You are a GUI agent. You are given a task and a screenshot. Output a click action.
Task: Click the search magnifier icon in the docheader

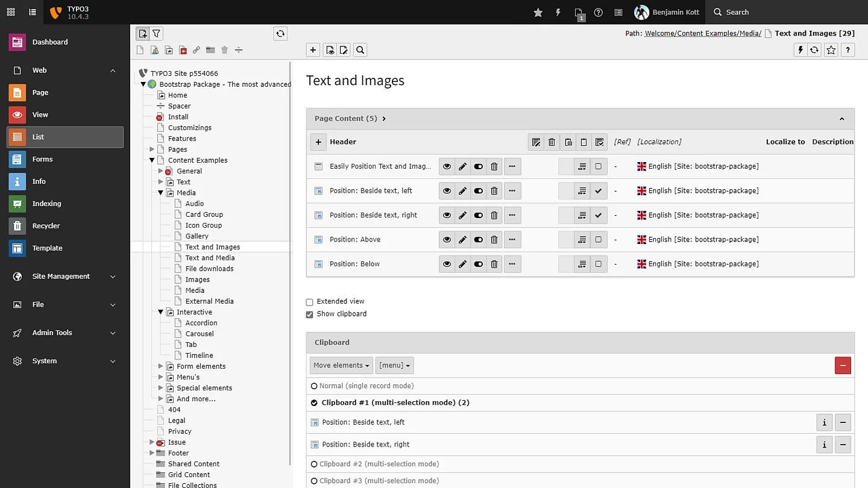tap(360, 50)
